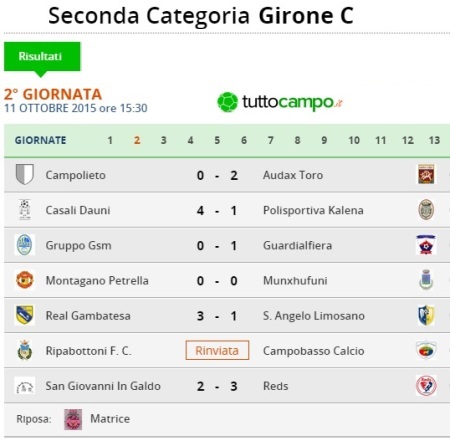Click the Matrice resting team badge
This screenshot has width=450, height=441.
tap(73, 419)
